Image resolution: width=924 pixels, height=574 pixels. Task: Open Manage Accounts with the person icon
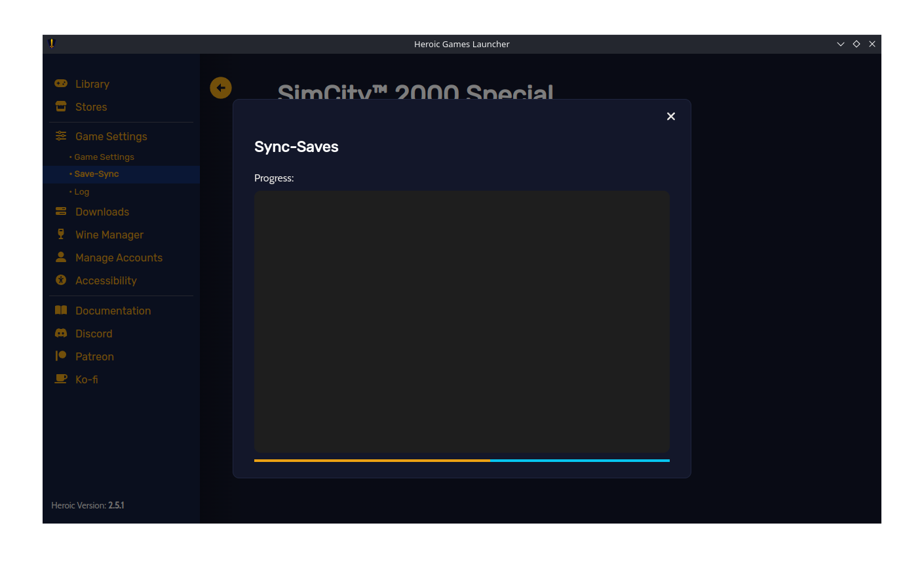(x=61, y=257)
